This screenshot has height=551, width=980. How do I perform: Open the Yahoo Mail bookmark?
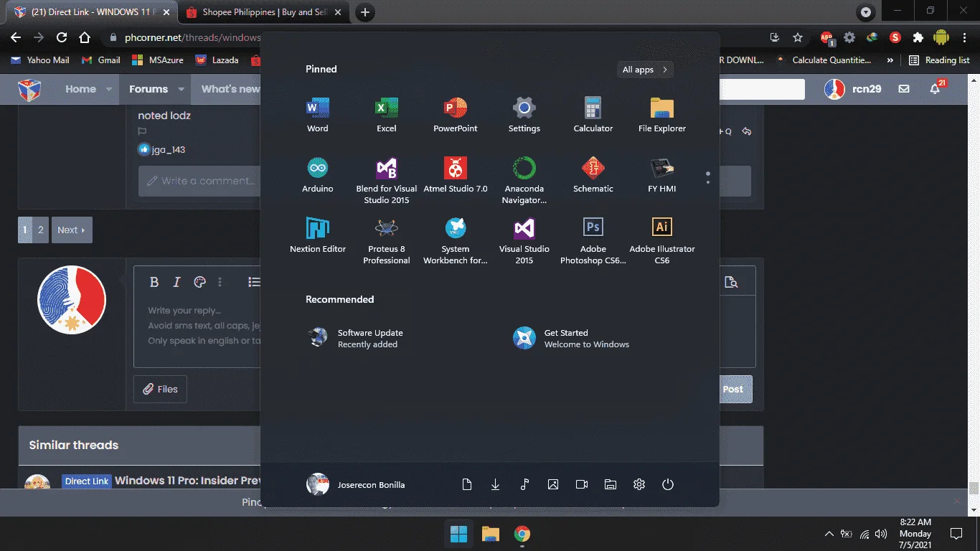click(x=40, y=60)
